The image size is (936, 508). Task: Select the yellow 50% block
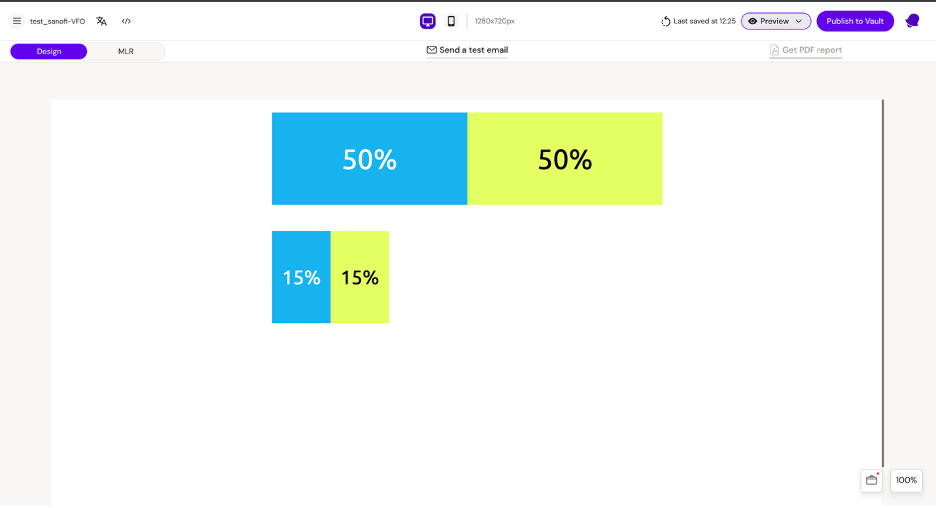[565, 159]
